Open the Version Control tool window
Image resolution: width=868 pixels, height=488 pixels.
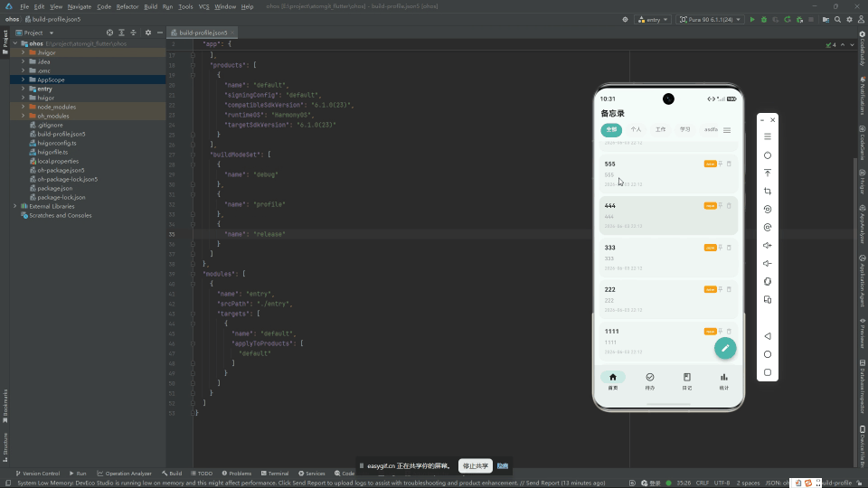[x=38, y=474]
